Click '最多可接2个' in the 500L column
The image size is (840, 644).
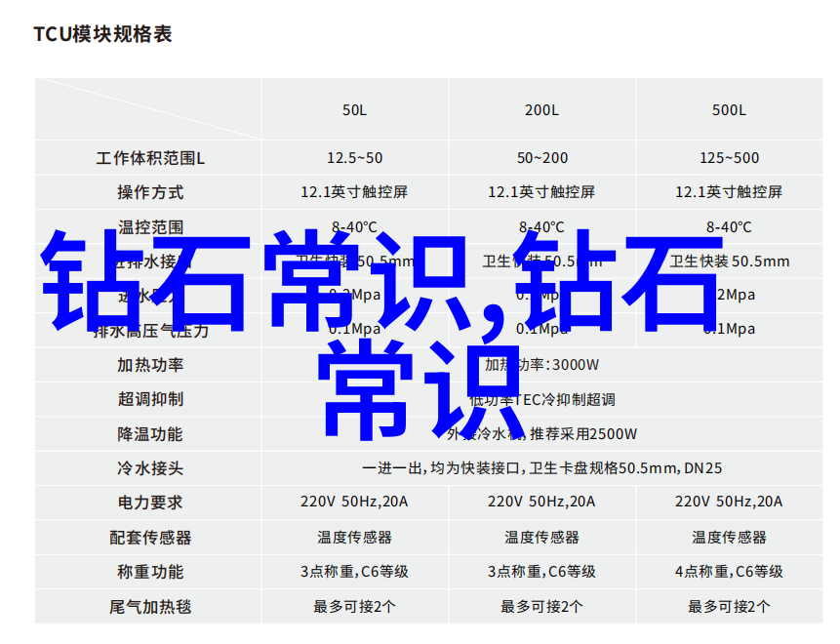tap(729, 607)
